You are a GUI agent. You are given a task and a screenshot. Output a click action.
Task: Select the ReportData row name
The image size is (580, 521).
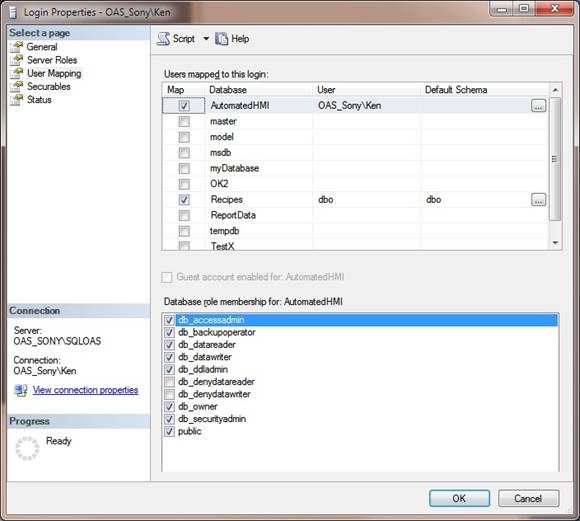click(233, 215)
